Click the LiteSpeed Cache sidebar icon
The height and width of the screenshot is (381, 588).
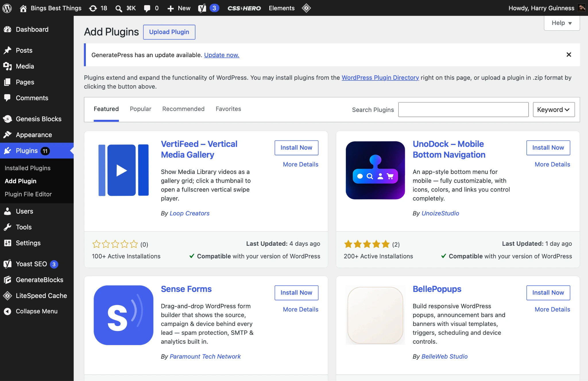point(8,295)
